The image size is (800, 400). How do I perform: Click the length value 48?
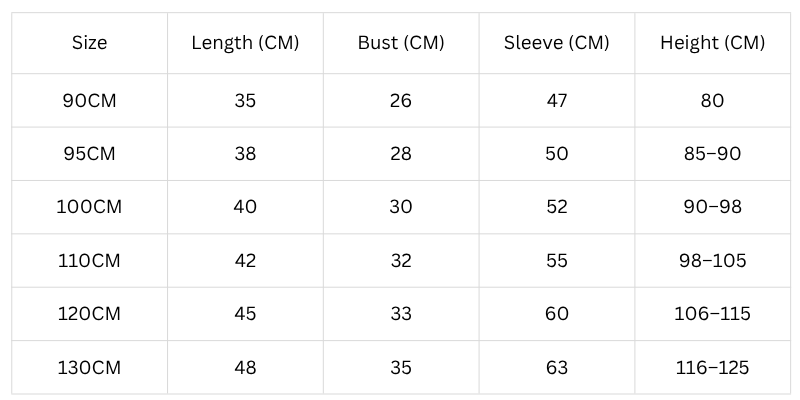[x=245, y=367]
